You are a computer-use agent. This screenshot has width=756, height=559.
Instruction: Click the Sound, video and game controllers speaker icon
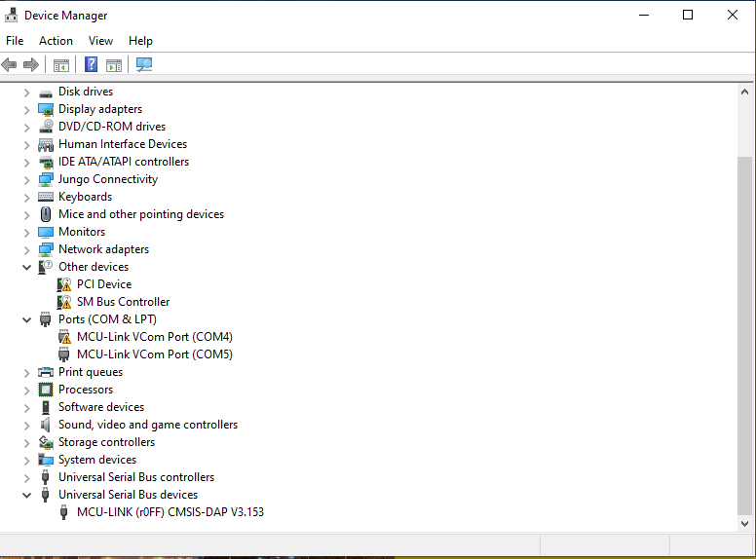(x=46, y=425)
